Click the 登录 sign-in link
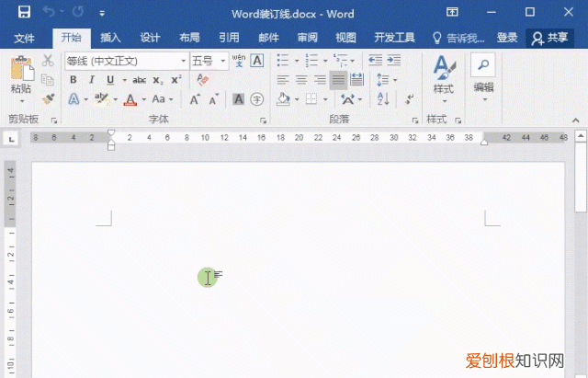The image size is (588, 378). click(x=507, y=38)
